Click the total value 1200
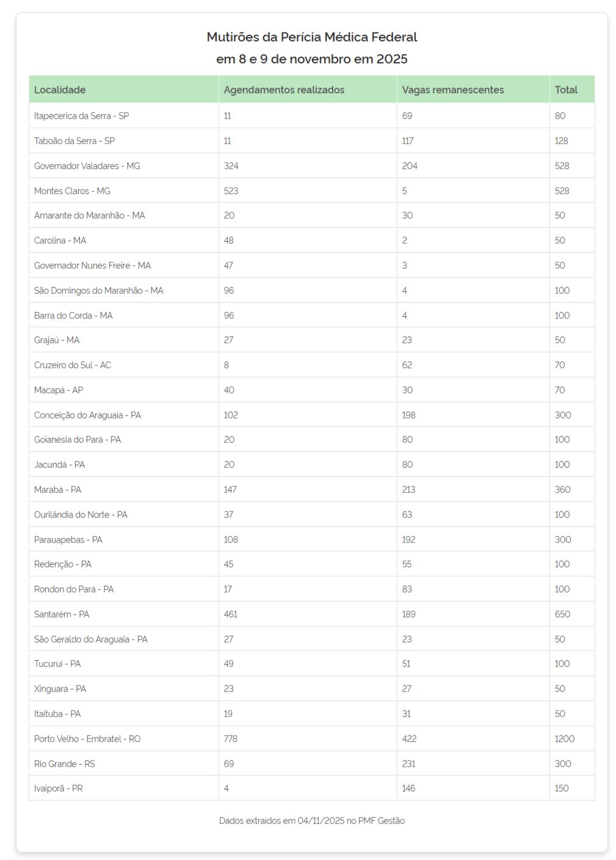The height and width of the screenshot is (860, 616). click(x=564, y=739)
